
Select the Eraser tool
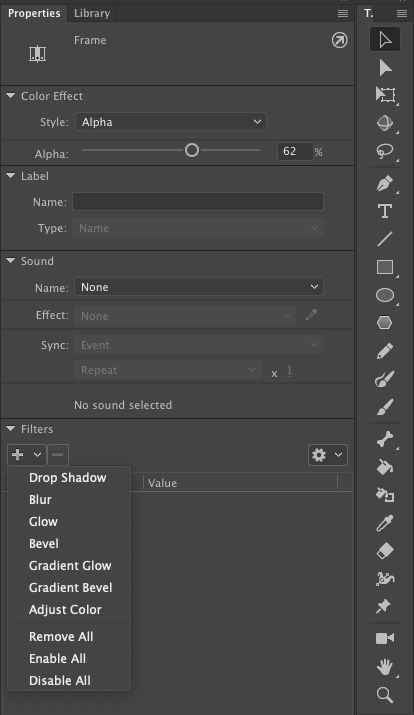pos(385,551)
